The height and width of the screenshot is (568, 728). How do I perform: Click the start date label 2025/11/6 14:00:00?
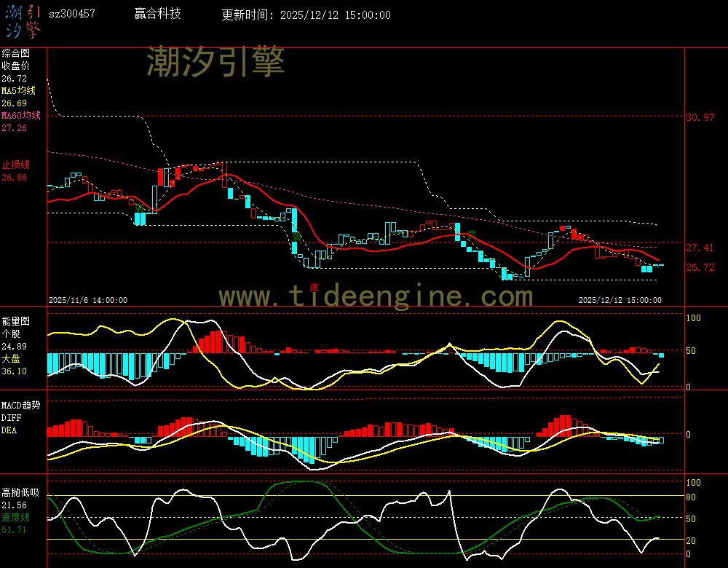88,300
